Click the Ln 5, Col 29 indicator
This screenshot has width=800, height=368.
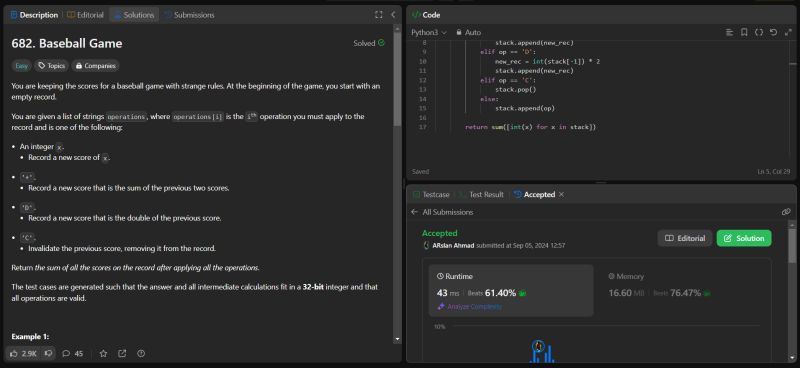point(774,172)
